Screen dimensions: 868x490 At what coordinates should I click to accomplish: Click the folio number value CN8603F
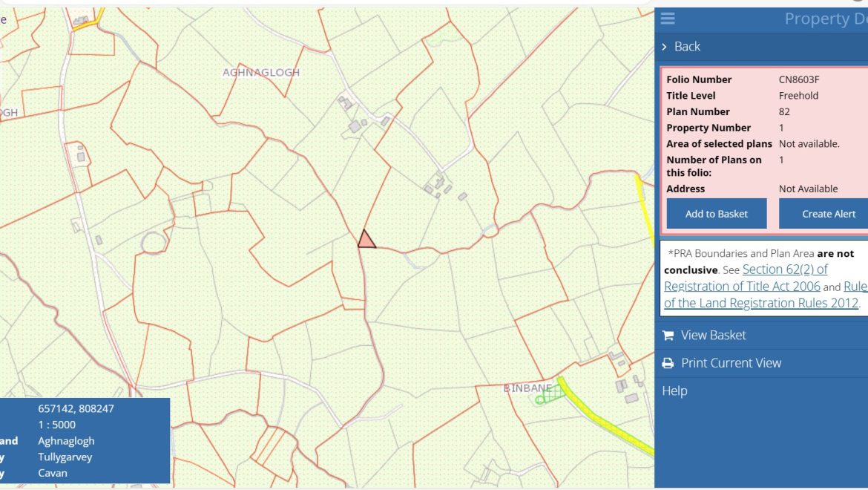click(798, 79)
